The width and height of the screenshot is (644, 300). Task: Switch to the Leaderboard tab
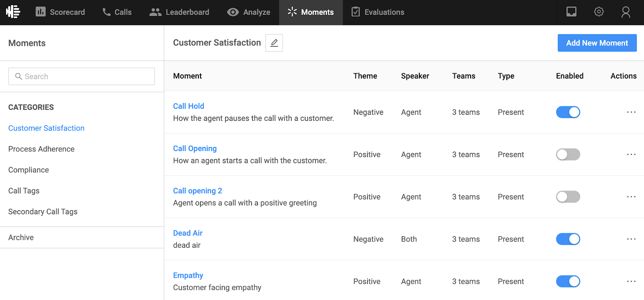click(179, 12)
